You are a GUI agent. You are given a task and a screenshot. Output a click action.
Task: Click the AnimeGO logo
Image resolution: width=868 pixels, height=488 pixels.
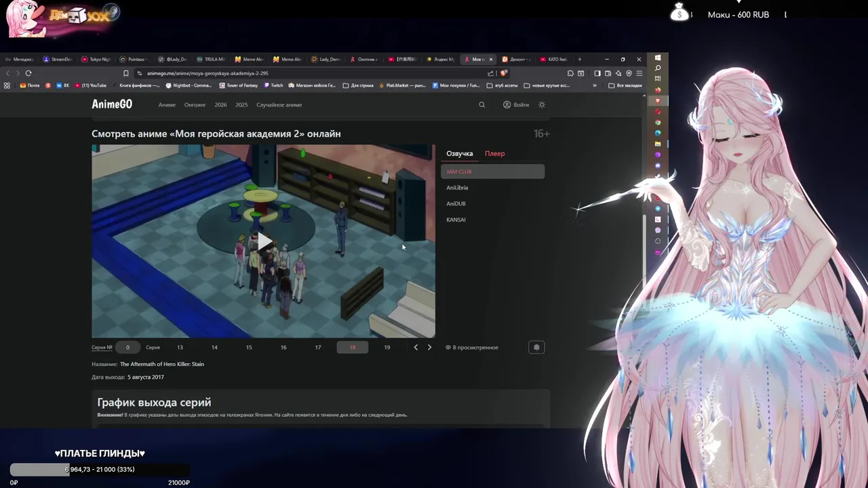(112, 104)
